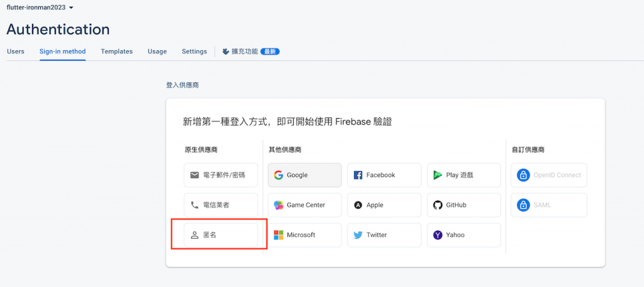
Task: Select the Sign-in method tab
Action: (62, 51)
